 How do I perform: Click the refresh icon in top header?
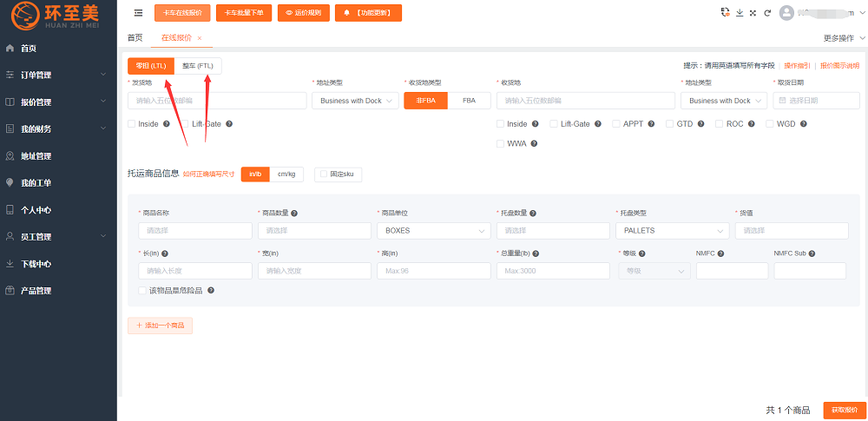point(766,13)
